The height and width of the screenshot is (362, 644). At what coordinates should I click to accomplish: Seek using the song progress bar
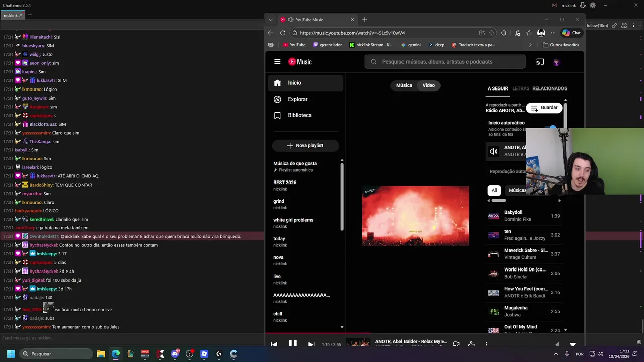point(425,333)
